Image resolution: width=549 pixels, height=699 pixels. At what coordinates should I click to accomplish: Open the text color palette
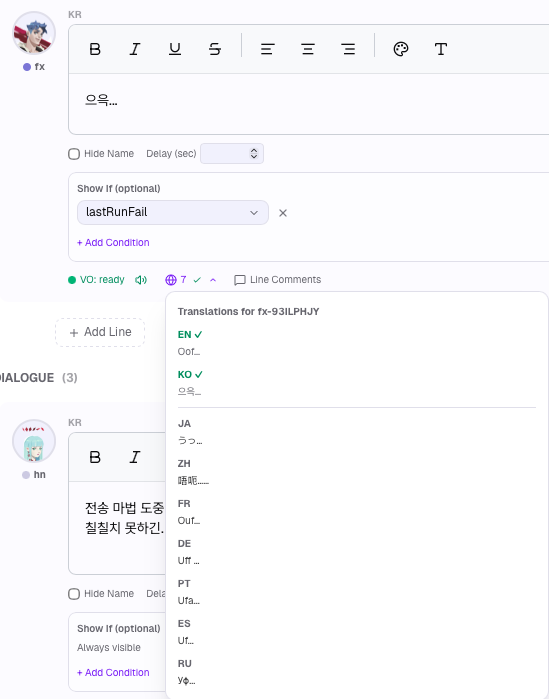(x=401, y=49)
